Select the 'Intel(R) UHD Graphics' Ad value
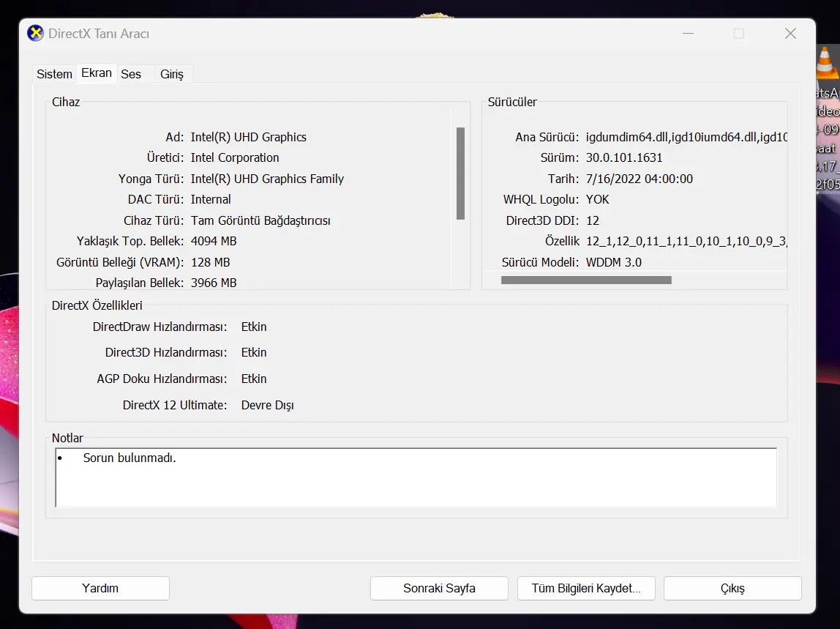Screen dimensions: 840x629 [x=249, y=137]
